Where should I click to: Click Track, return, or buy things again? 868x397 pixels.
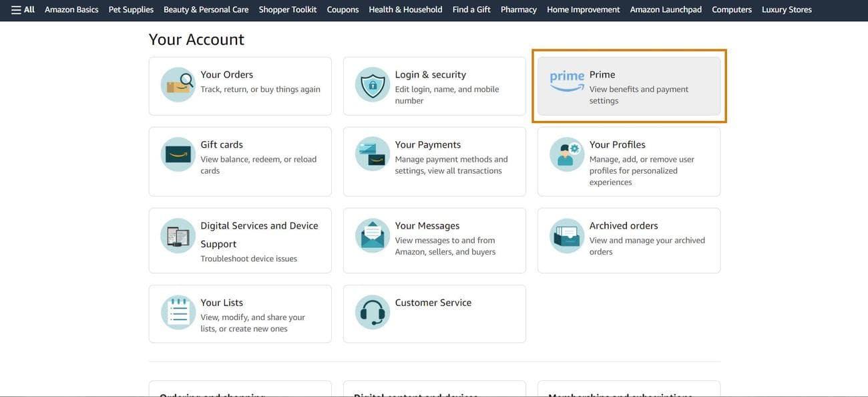point(260,88)
